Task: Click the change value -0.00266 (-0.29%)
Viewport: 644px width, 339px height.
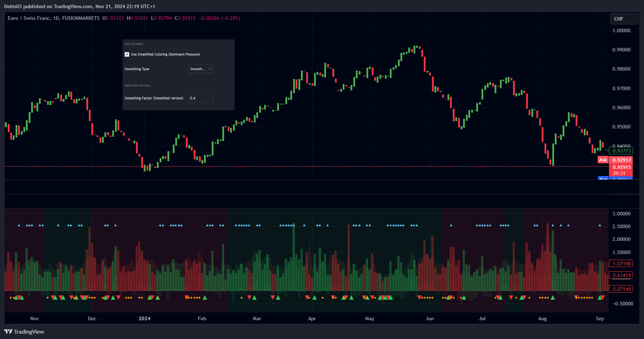Action: click(220, 18)
